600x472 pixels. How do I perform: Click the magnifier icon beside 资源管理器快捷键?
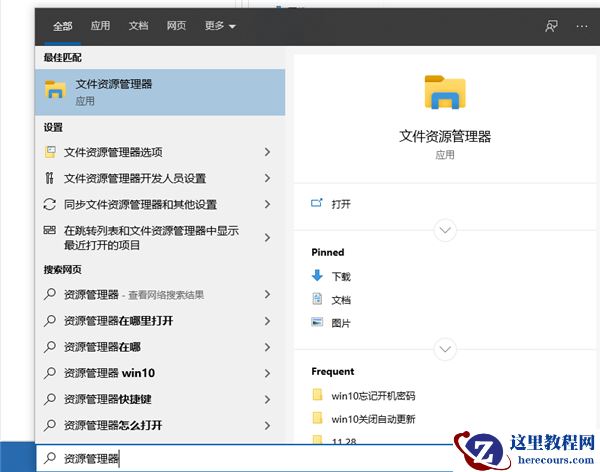[x=50, y=399]
